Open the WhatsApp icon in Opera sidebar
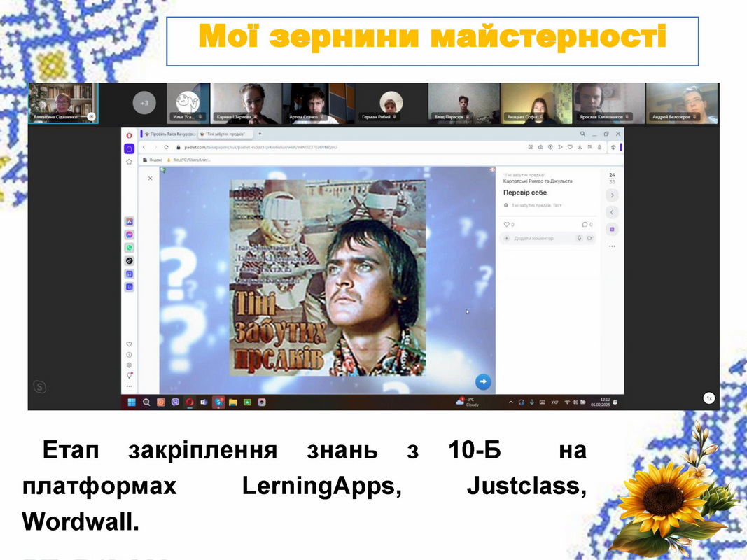747x560 pixels. (x=130, y=248)
